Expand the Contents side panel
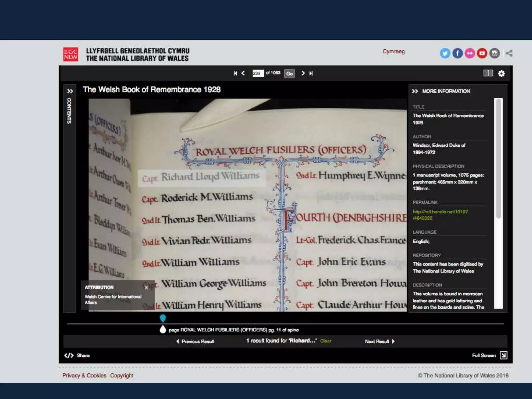 70,91
